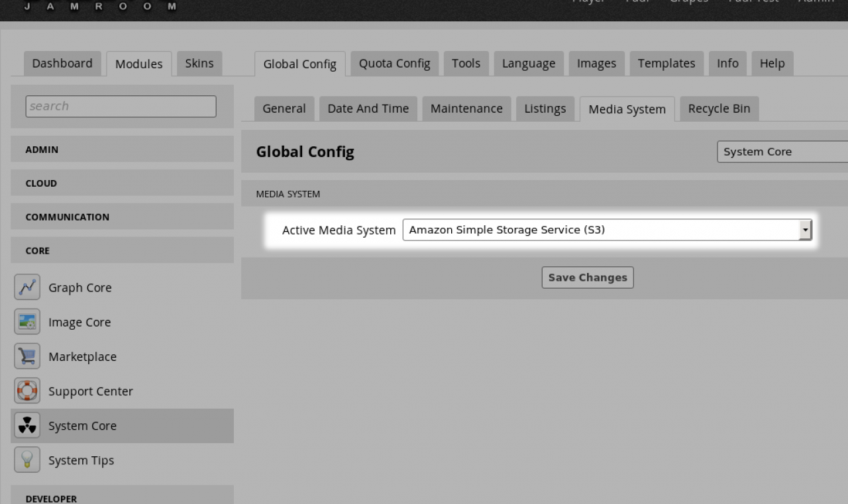Click the System Tips lightbulb icon
The image size is (848, 504).
pos(27,460)
